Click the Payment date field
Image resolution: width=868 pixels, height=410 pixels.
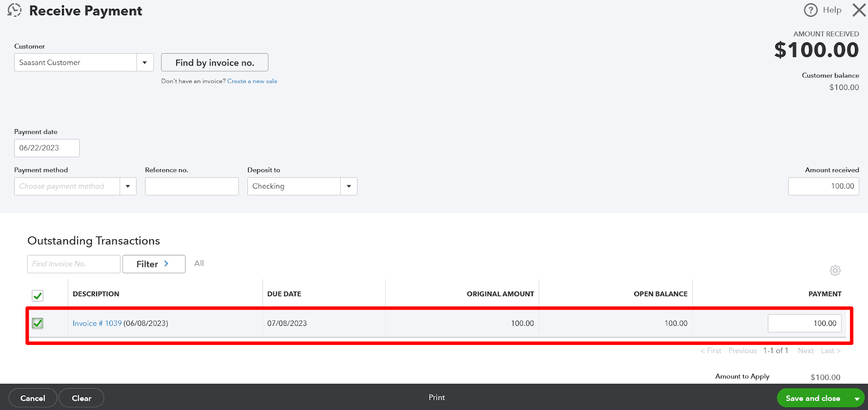point(47,148)
